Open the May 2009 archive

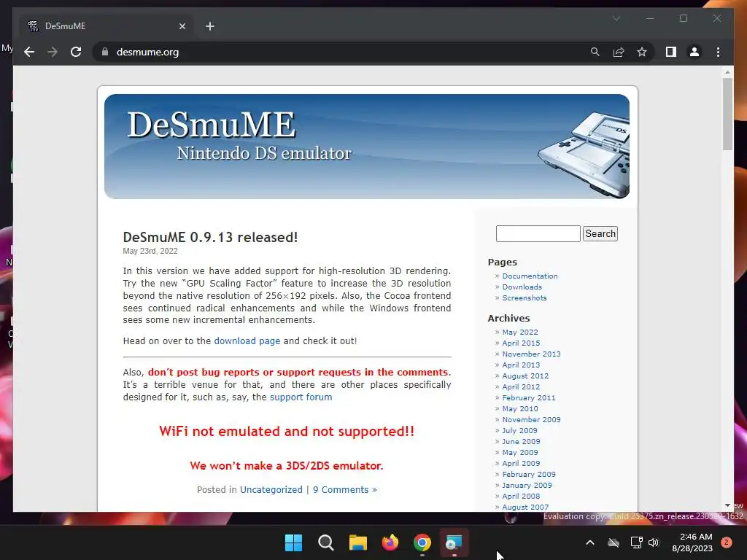pos(519,452)
